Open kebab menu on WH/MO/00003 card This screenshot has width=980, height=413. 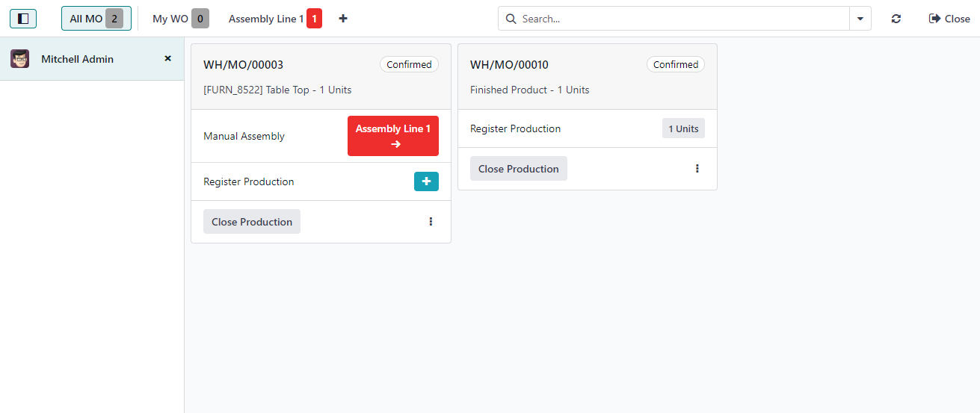coord(431,222)
